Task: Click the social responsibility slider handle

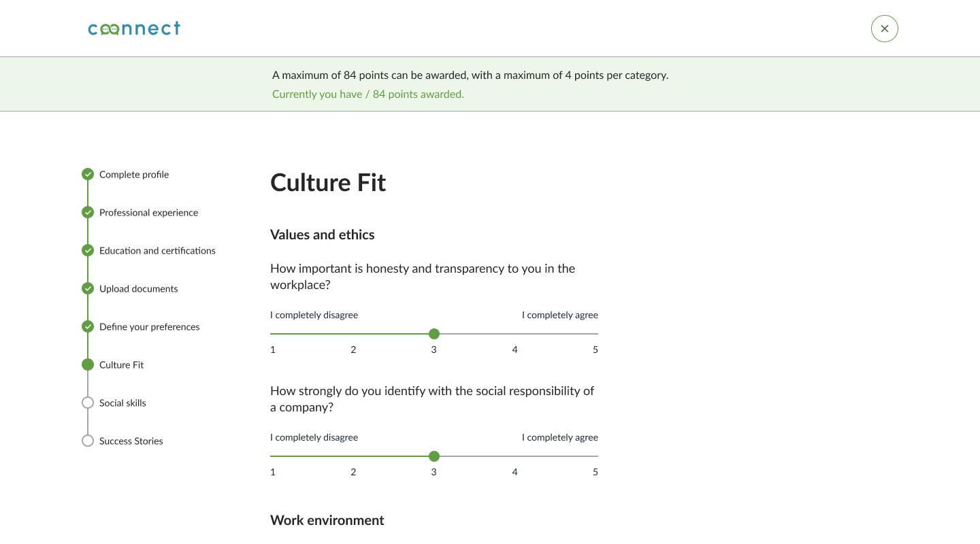Action: [434, 456]
